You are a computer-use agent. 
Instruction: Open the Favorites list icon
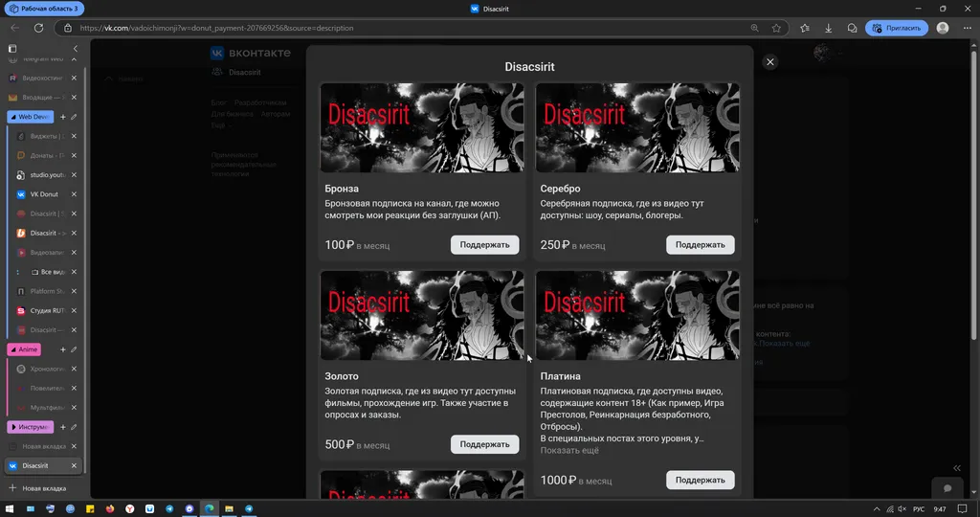804,28
